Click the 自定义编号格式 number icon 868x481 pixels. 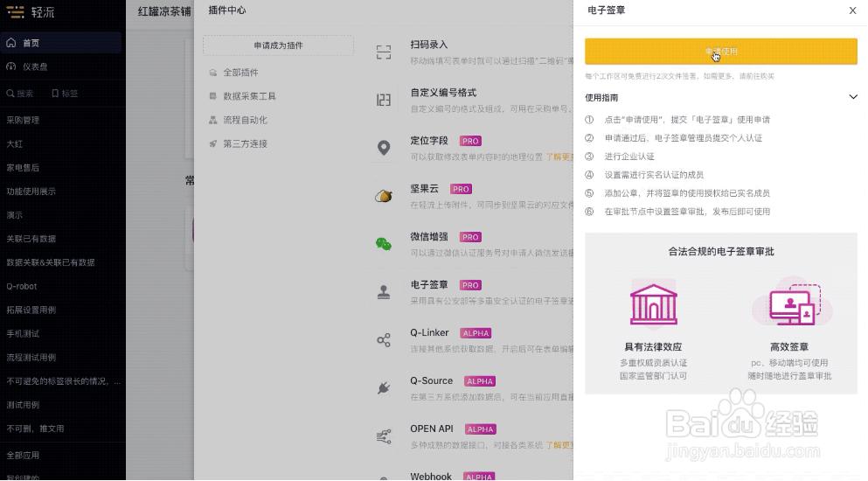[x=384, y=100]
